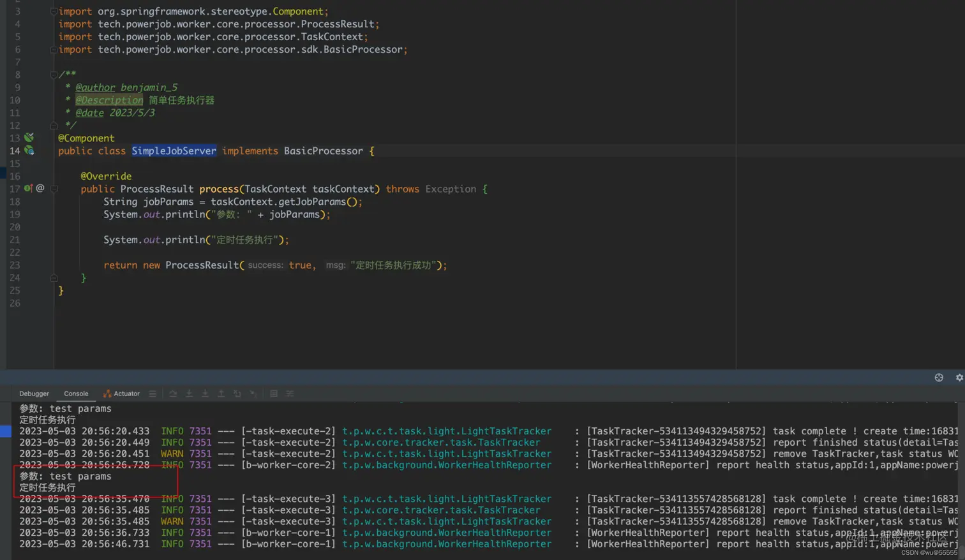
Task: Click the WARN log entry at 20:56:20.451
Action: [x=488, y=453]
